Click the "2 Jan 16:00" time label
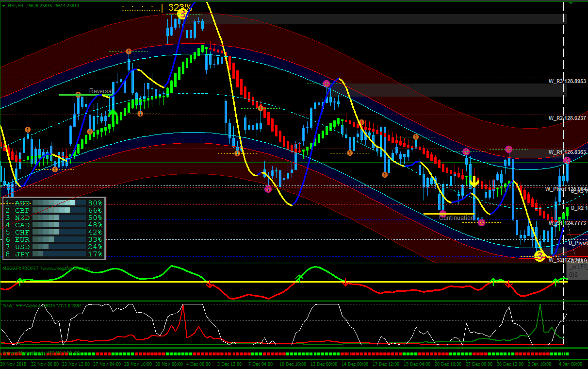Image resolution: width=588 pixels, height=369 pixels. 539,364
